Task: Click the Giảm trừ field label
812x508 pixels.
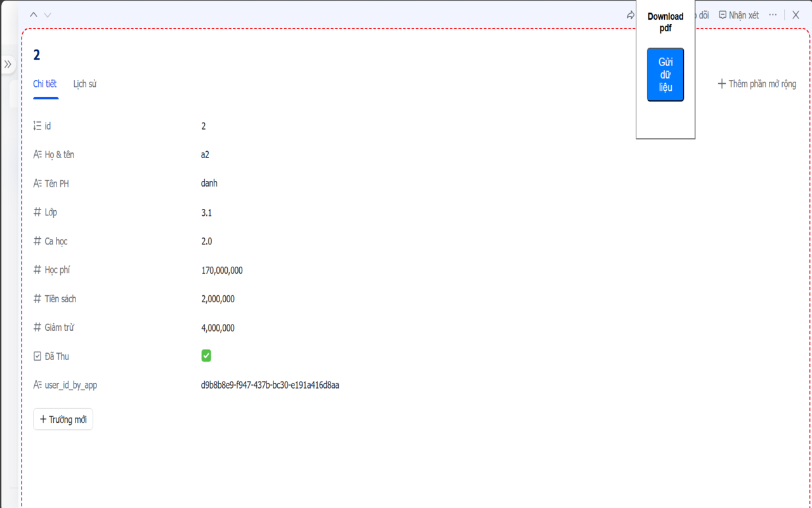Action: pyautogui.click(x=60, y=328)
